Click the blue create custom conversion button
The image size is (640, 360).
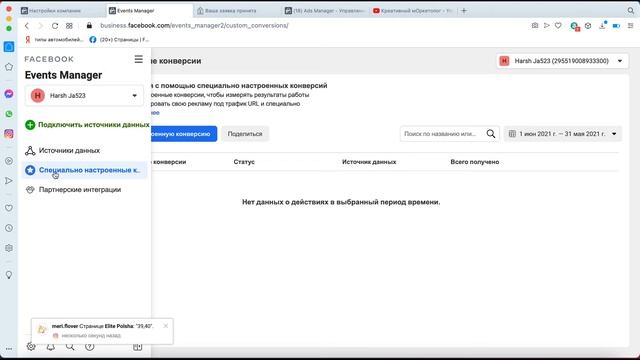point(184,134)
